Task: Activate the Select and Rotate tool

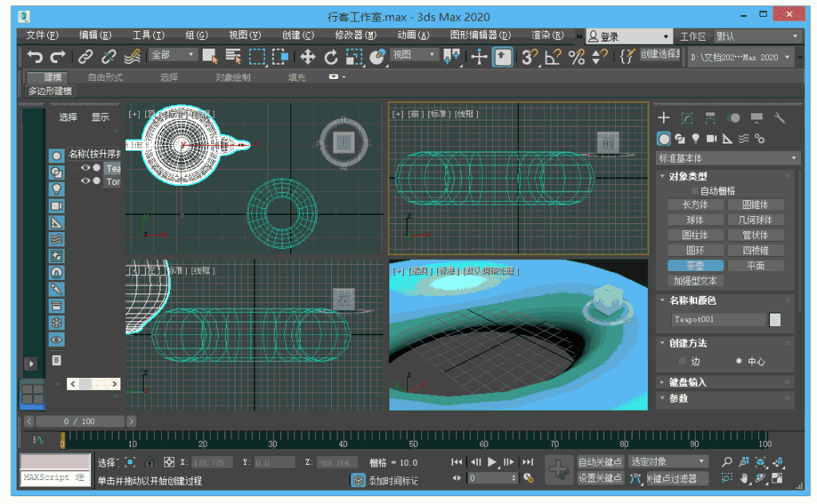Action: 331,57
